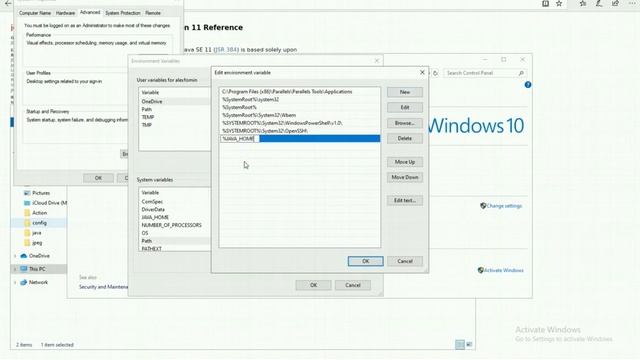Click Cancel in Environment Variables window
The height and width of the screenshot is (360, 640).
pos(353,285)
